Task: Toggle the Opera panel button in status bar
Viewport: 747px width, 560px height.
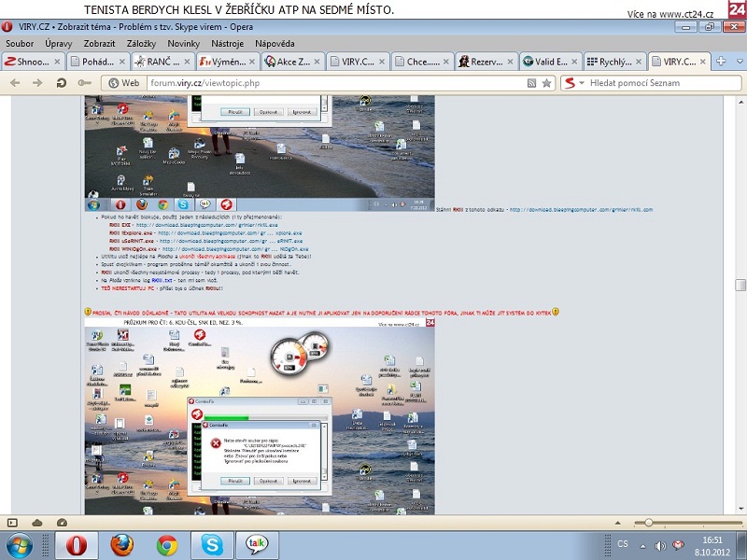Action: (11, 522)
